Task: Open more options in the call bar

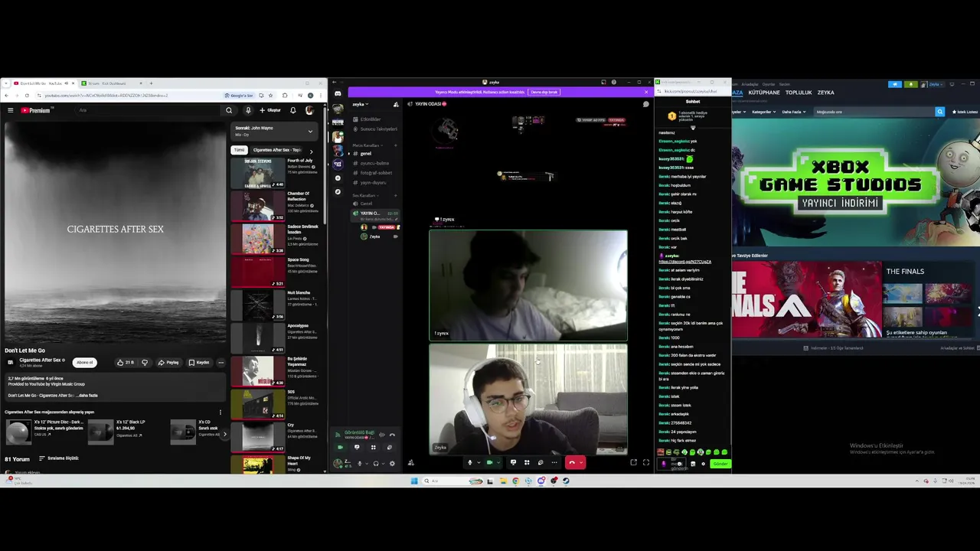Action: click(554, 462)
